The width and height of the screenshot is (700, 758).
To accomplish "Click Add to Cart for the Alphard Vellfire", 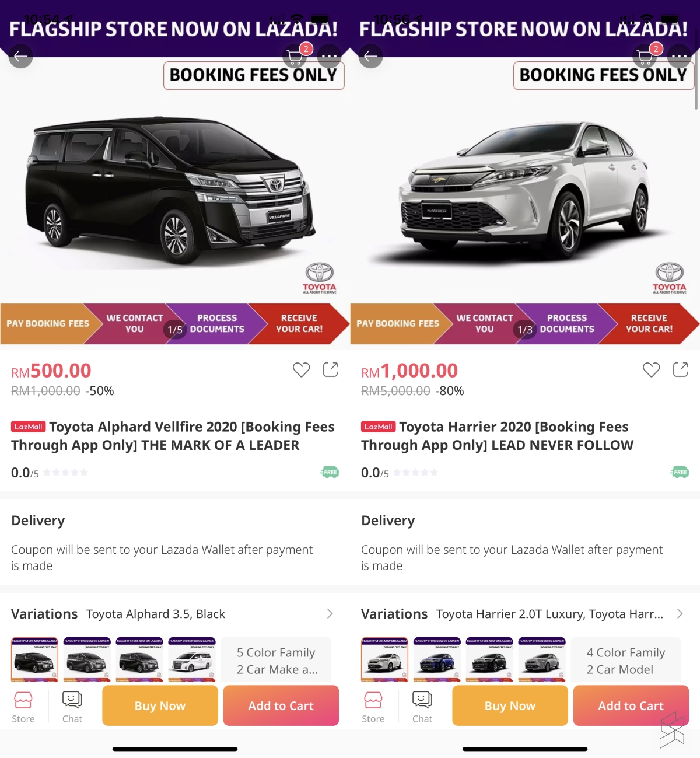I will coord(281,705).
